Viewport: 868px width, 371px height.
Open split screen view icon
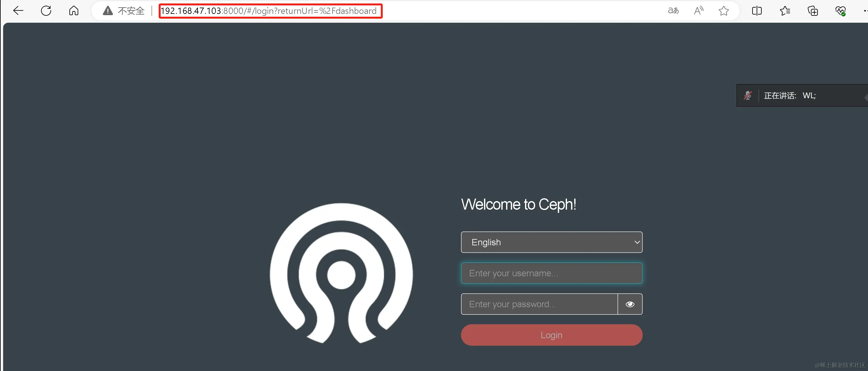pyautogui.click(x=757, y=11)
